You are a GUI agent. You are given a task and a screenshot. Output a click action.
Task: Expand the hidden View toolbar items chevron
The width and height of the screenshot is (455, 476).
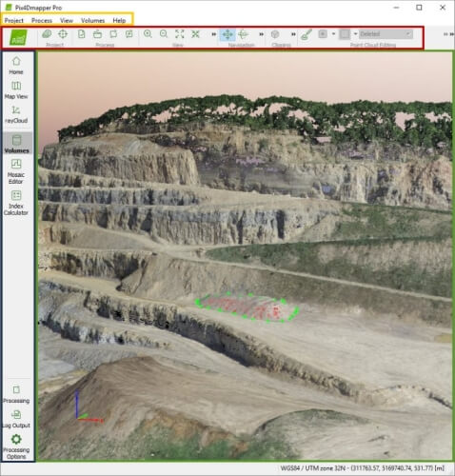click(214, 34)
